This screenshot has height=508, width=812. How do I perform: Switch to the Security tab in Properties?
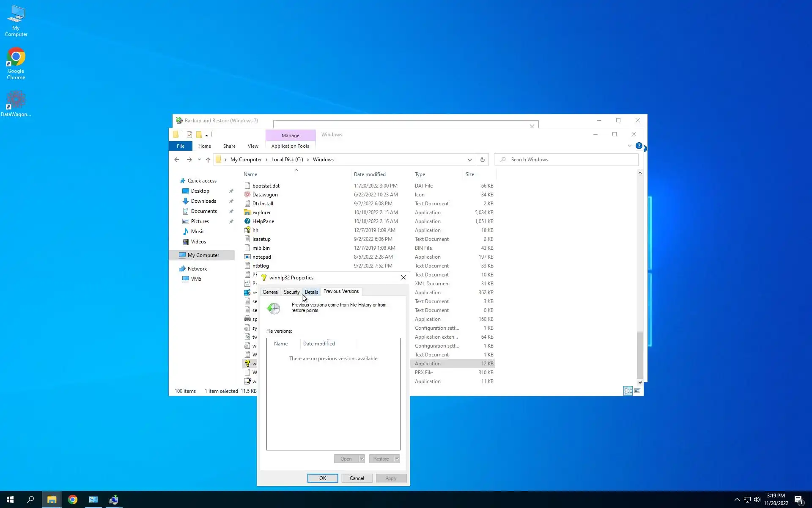tap(291, 292)
